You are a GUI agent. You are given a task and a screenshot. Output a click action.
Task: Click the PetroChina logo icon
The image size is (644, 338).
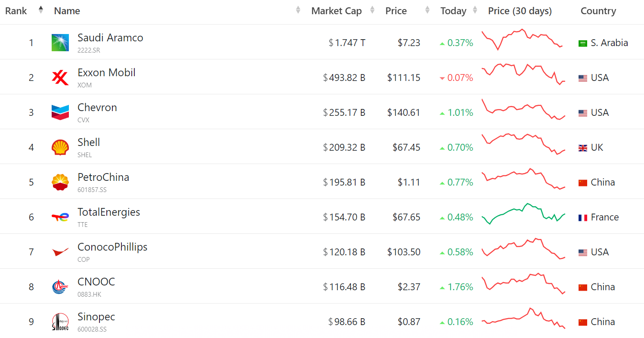click(x=60, y=182)
